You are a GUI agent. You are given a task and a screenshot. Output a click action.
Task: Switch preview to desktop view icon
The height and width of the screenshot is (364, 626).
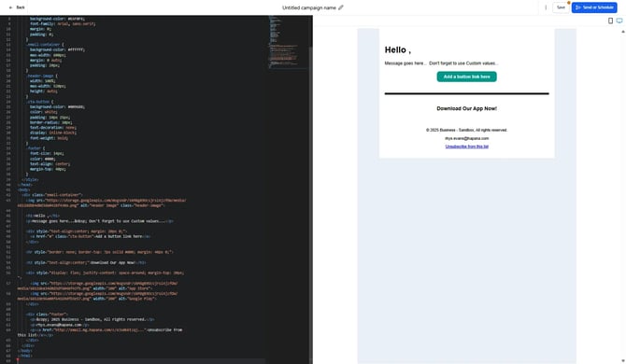click(619, 21)
